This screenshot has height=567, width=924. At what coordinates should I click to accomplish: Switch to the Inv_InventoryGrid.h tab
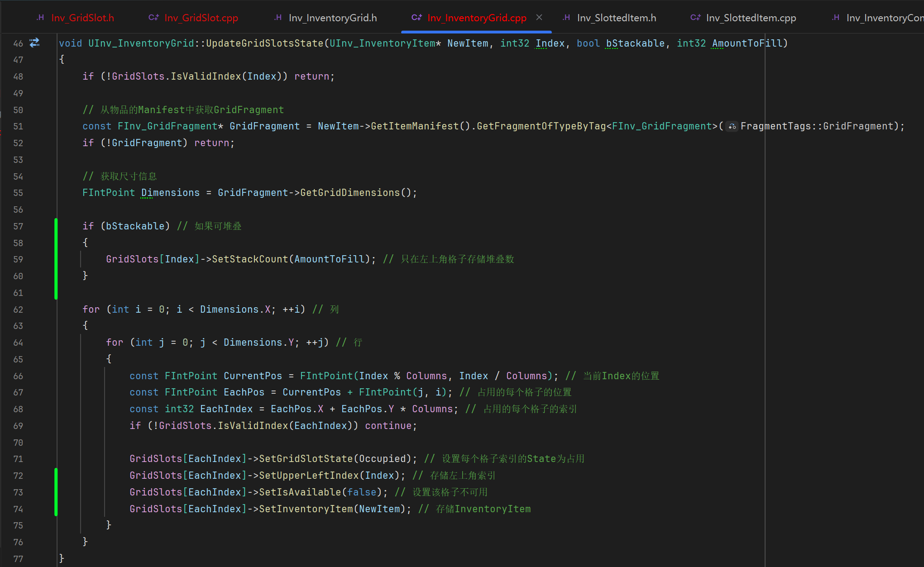coord(332,18)
